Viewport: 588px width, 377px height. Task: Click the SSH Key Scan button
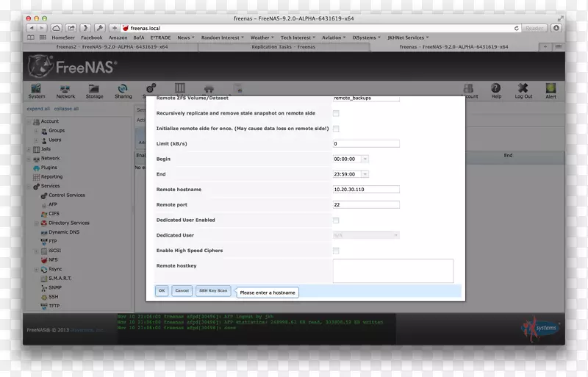pyautogui.click(x=213, y=291)
